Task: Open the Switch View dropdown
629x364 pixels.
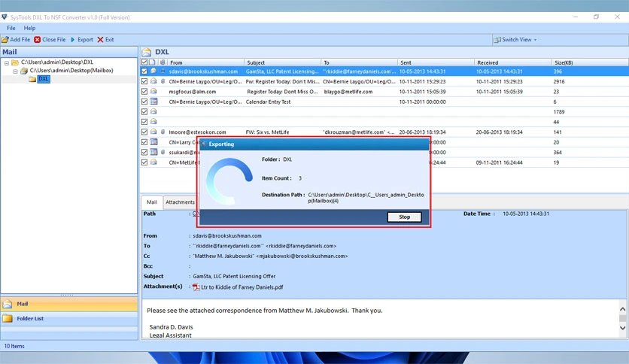Action: point(515,40)
